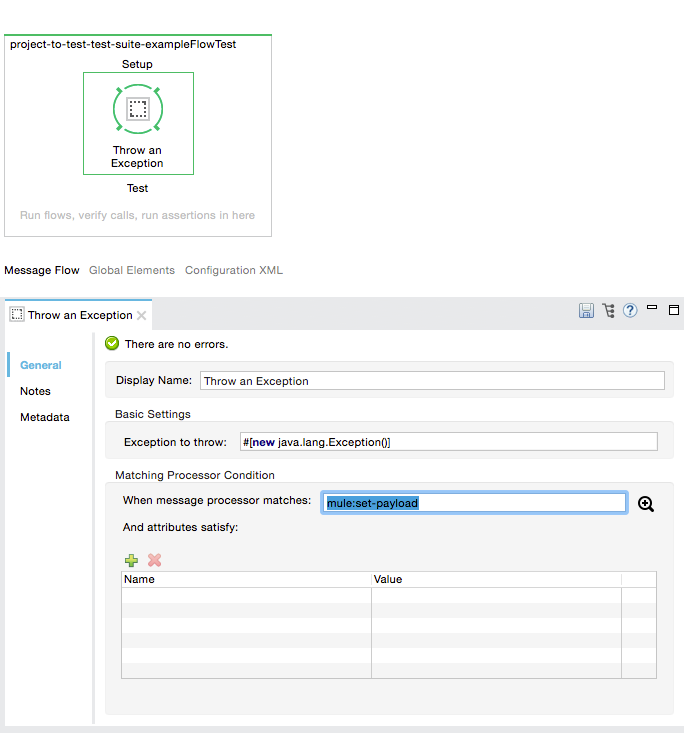
Task: Open the Metadata section in the sidebar
Action: click(x=45, y=417)
